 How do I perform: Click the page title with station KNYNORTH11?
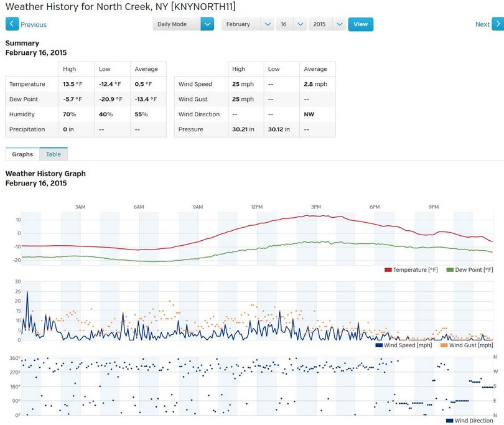tap(121, 6)
